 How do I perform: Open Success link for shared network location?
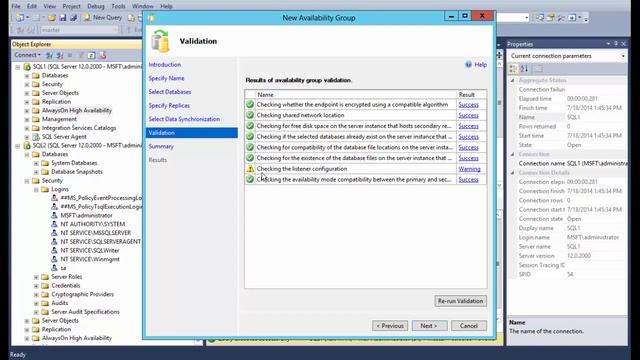tap(468, 115)
